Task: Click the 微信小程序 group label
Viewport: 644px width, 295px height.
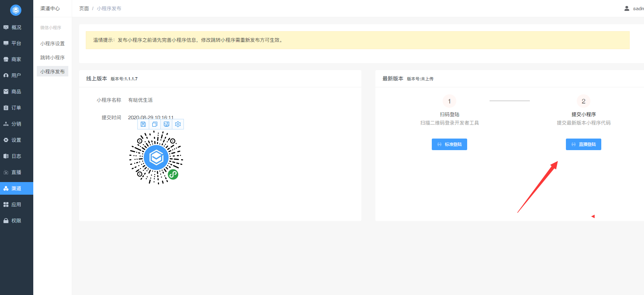Action: click(50, 28)
